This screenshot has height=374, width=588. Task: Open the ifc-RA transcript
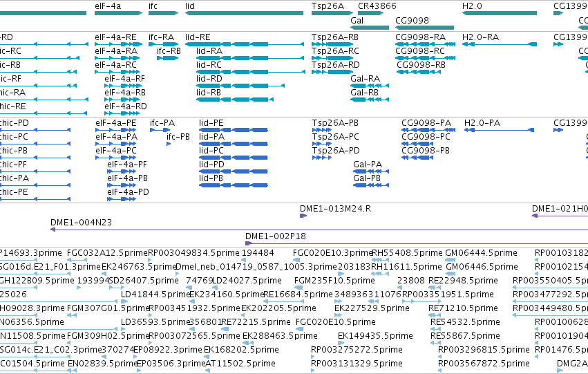tap(164, 44)
